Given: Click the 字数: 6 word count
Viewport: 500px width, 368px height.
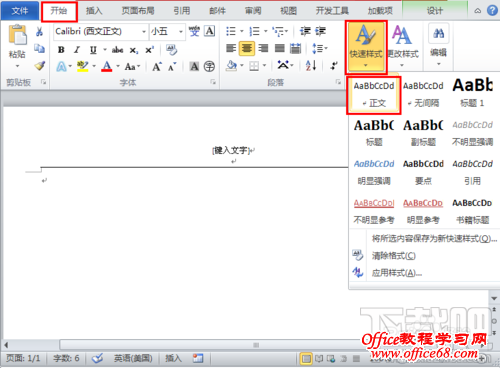Looking at the screenshot, I should coord(66,358).
